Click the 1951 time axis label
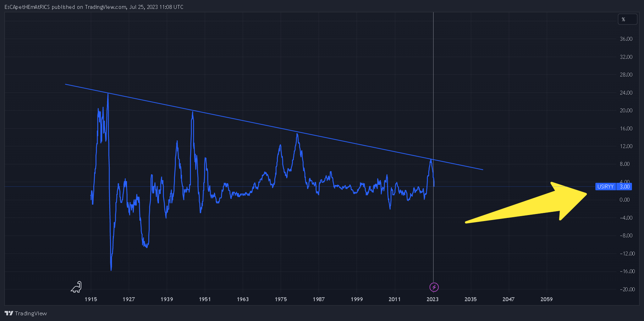The height and width of the screenshot is (321, 644). (205, 299)
